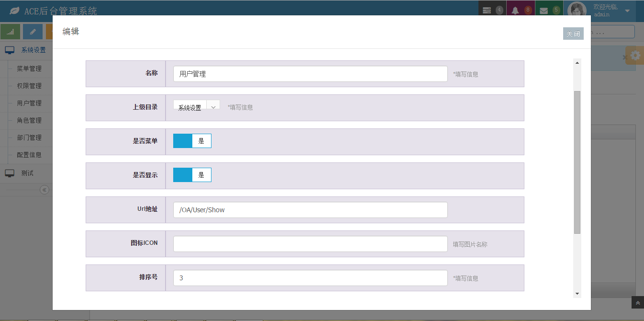
Task: Click the admin user avatar photo
Action: (x=577, y=11)
